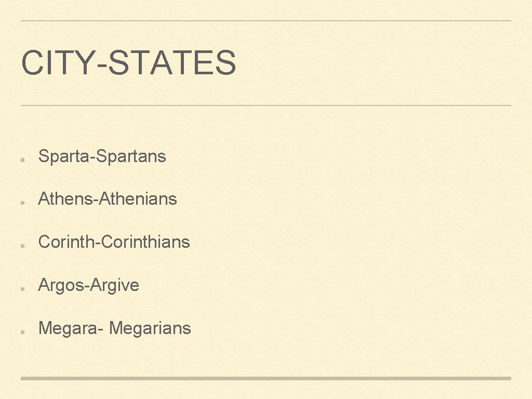532x399 pixels.
Task: Click the word Corinthians in third bullet
Action: pyautogui.click(x=145, y=242)
